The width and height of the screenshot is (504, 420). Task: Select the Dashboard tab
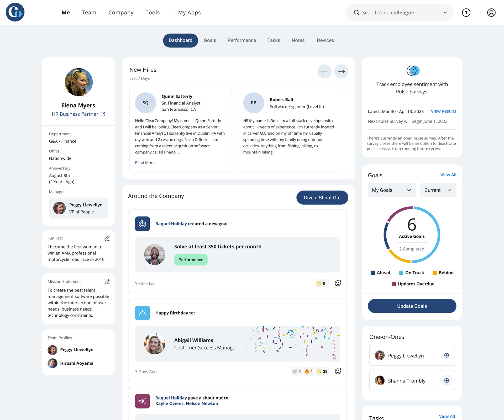(180, 40)
